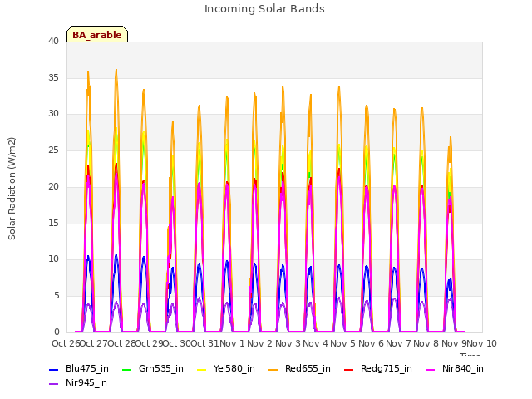Screen dimensions: 532x399
Task: Select the Redg715_in legend label
Action: 387,368
